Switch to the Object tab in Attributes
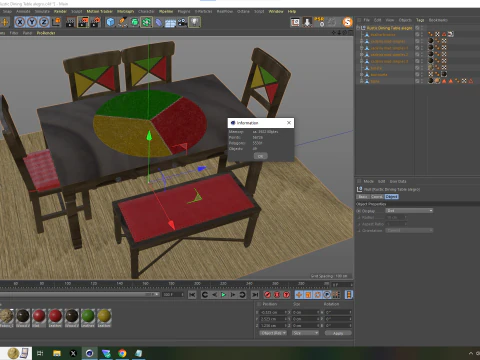 (392, 197)
